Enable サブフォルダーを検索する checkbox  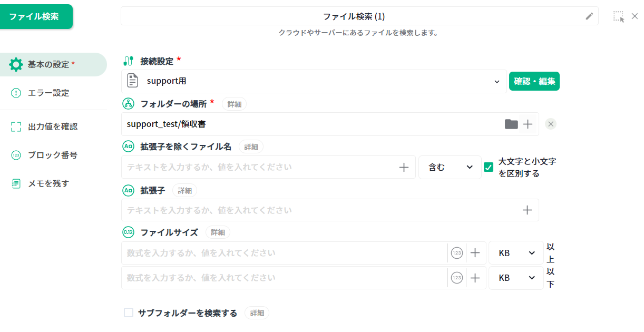(x=129, y=313)
